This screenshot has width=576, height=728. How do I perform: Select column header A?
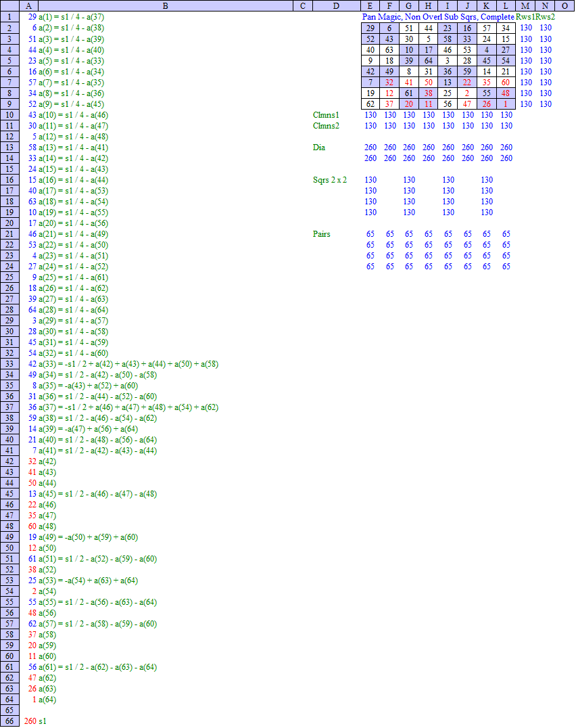pos(28,5)
